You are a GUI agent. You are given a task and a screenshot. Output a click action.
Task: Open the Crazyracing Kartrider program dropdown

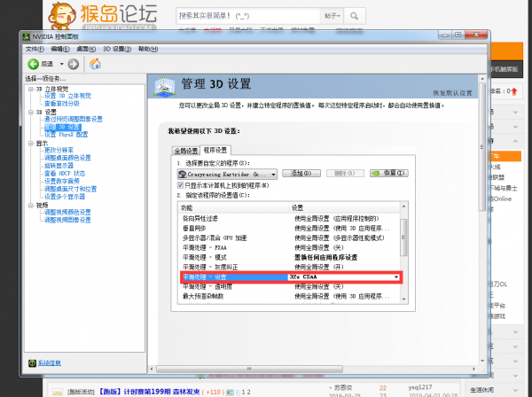(x=227, y=175)
